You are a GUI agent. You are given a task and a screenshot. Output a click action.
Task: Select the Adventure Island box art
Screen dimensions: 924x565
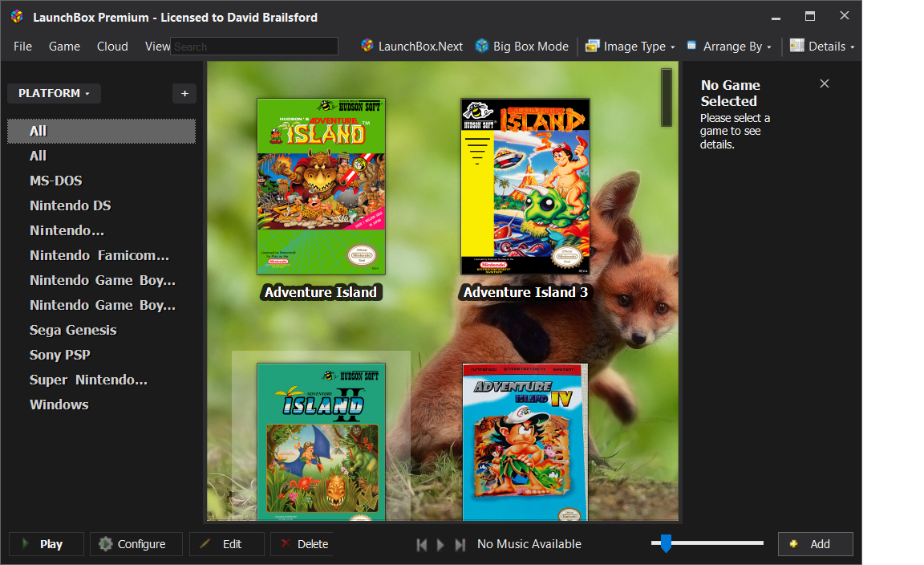[x=321, y=186]
